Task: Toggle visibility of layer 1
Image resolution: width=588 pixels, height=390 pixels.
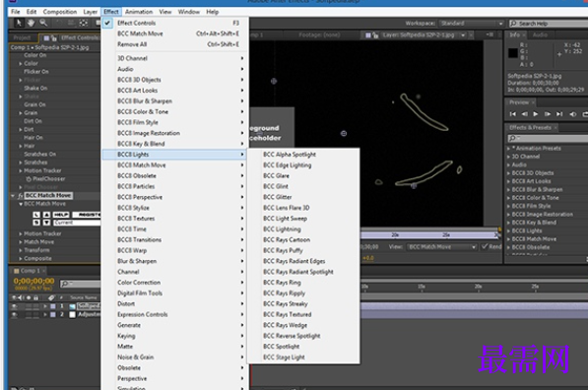Action: click(14, 306)
